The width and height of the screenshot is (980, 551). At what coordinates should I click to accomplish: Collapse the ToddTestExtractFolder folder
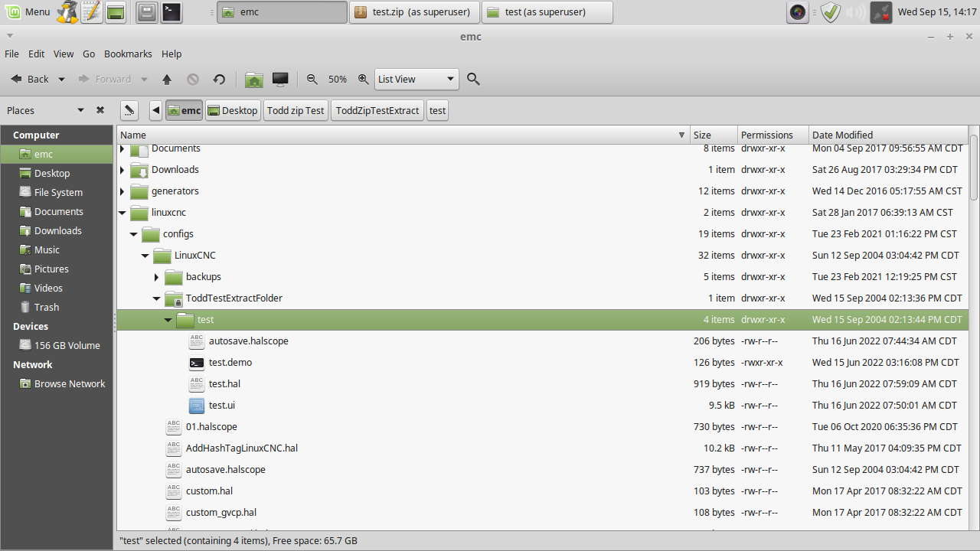(157, 298)
